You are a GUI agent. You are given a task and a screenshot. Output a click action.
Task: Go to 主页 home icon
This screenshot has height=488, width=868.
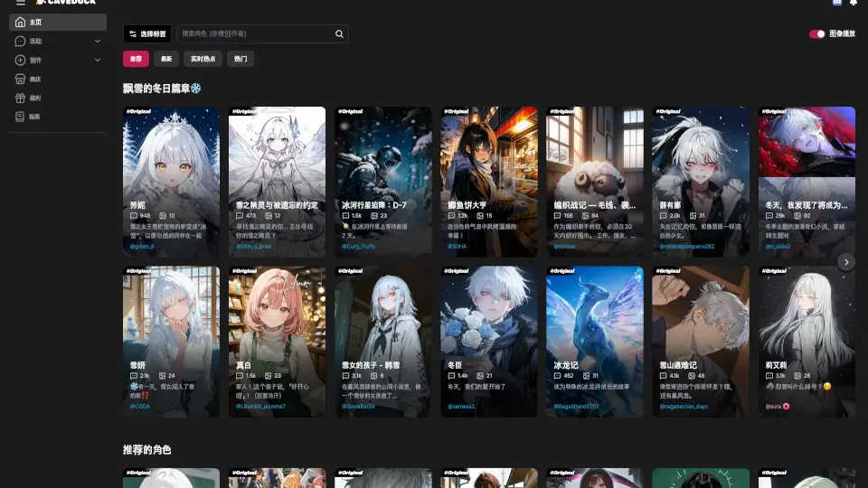coord(21,23)
